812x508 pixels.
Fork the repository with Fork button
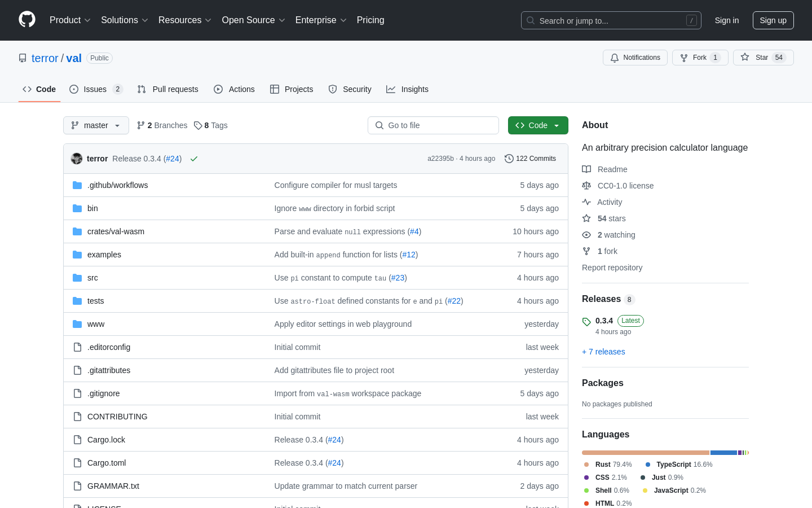click(700, 58)
